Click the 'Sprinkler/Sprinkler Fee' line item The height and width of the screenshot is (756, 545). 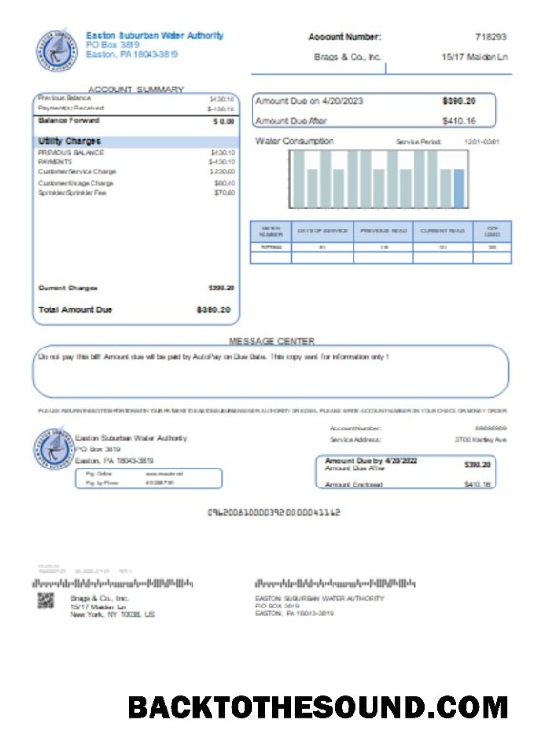click(x=71, y=193)
